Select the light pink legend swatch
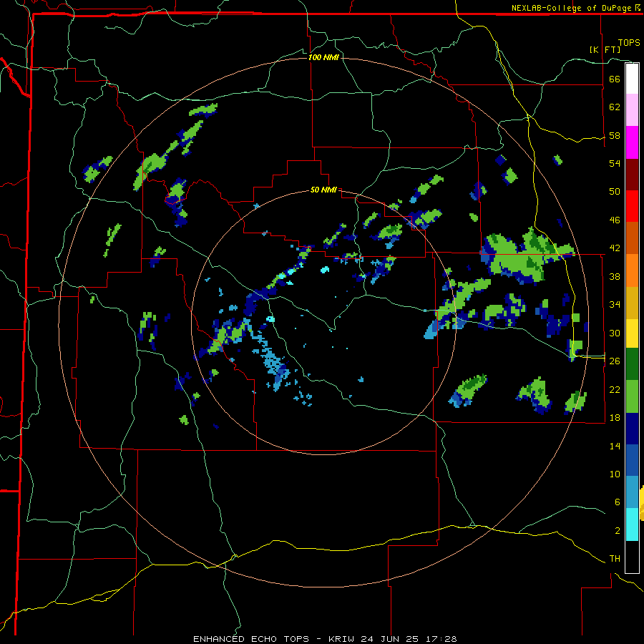The height and width of the screenshot is (644, 644). click(632, 109)
